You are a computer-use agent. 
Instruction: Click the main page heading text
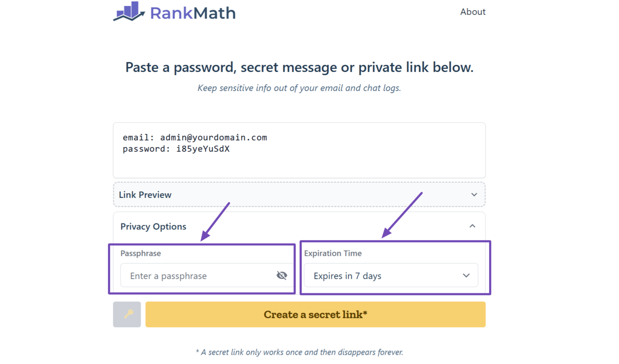tap(299, 68)
